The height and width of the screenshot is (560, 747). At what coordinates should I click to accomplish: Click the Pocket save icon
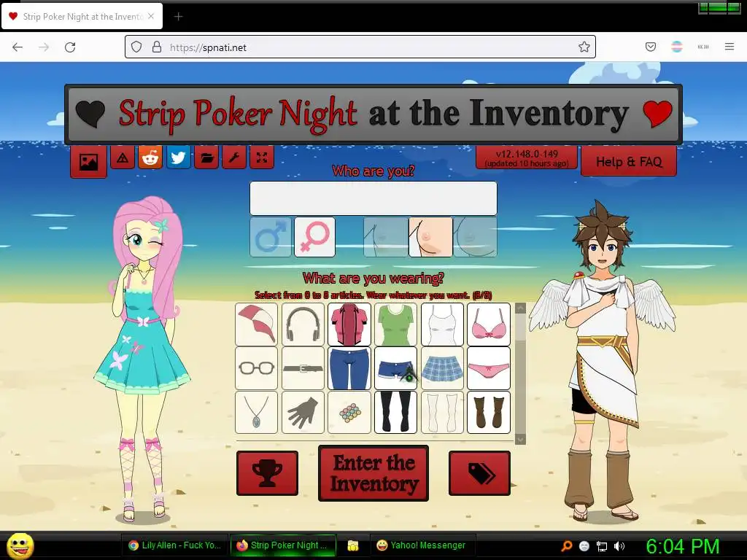(x=650, y=47)
